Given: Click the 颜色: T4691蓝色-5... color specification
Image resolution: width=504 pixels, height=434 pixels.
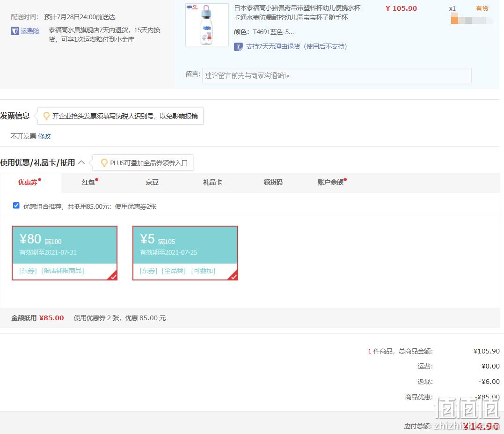Looking at the screenshot, I should pos(263,32).
